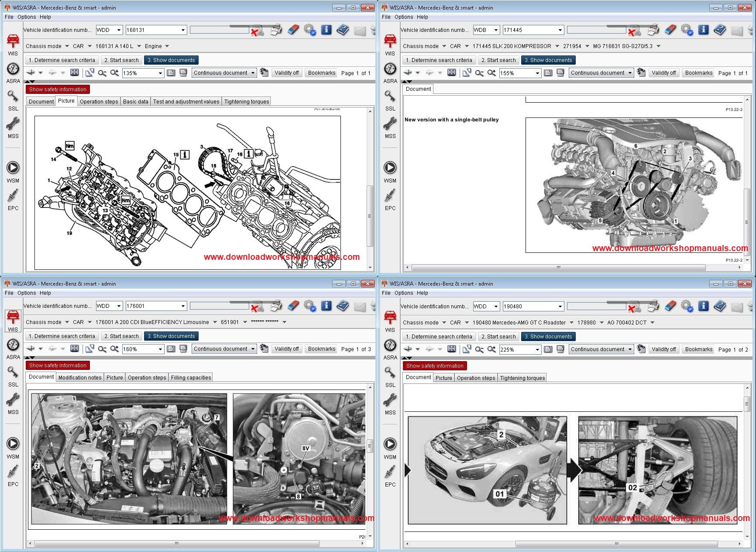Click fit-to-window icon in top-left document toolbar

point(75,72)
